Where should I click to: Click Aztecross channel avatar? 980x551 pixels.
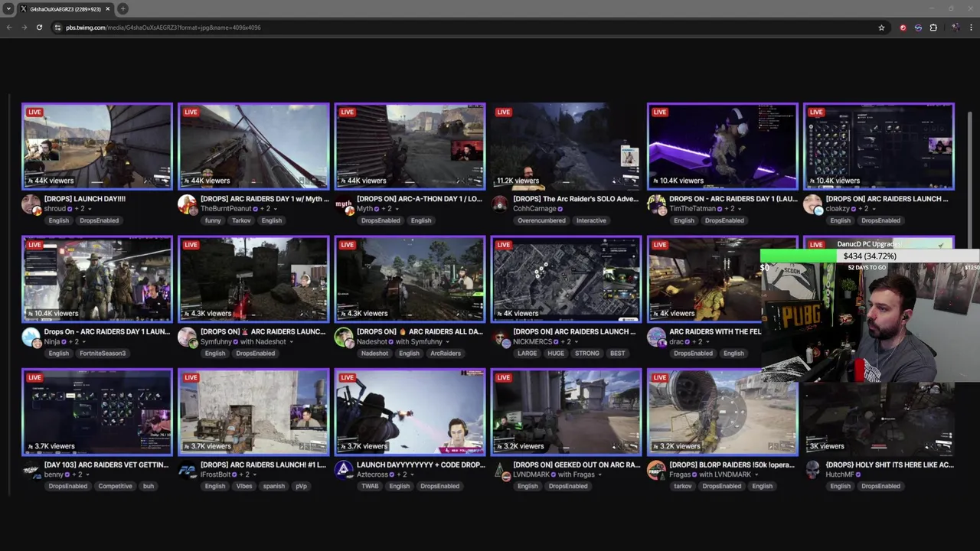click(x=344, y=470)
